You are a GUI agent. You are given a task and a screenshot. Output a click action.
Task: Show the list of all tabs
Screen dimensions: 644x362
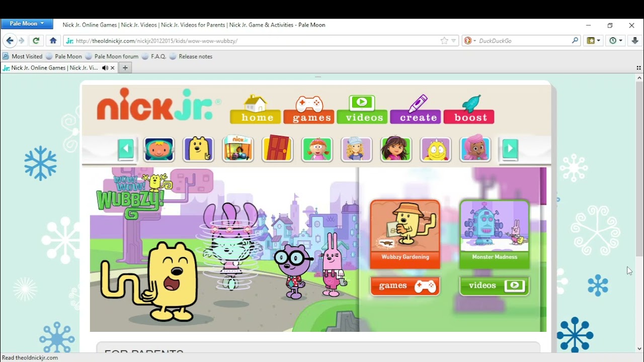pos(639,68)
